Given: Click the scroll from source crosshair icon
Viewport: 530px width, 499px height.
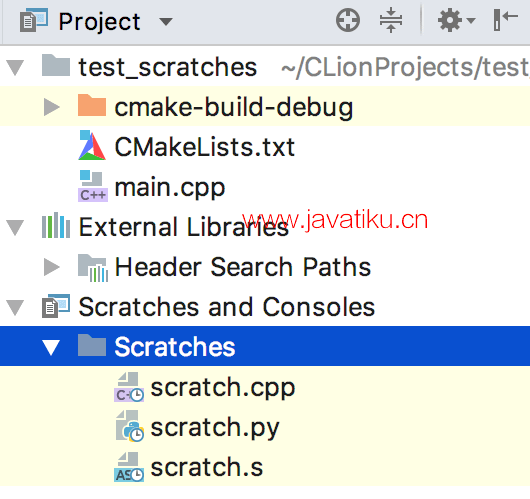Looking at the screenshot, I should [347, 21].
